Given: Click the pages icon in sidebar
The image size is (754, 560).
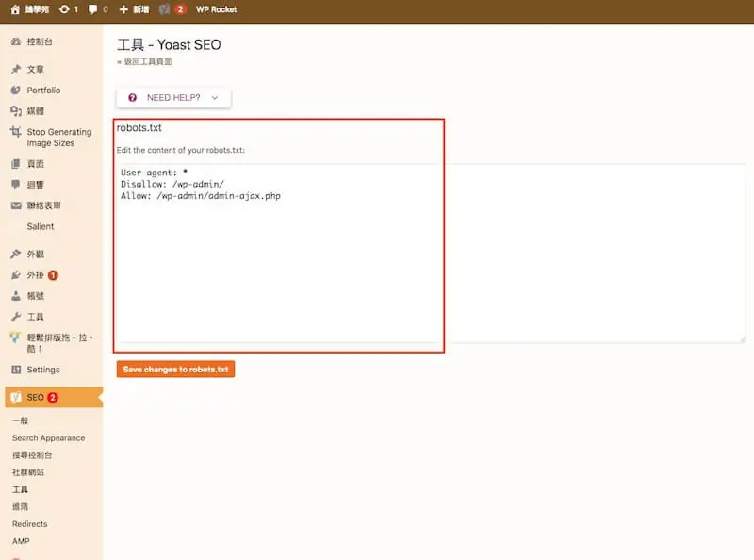Looking at the screenshot, I should coord(16,164).
